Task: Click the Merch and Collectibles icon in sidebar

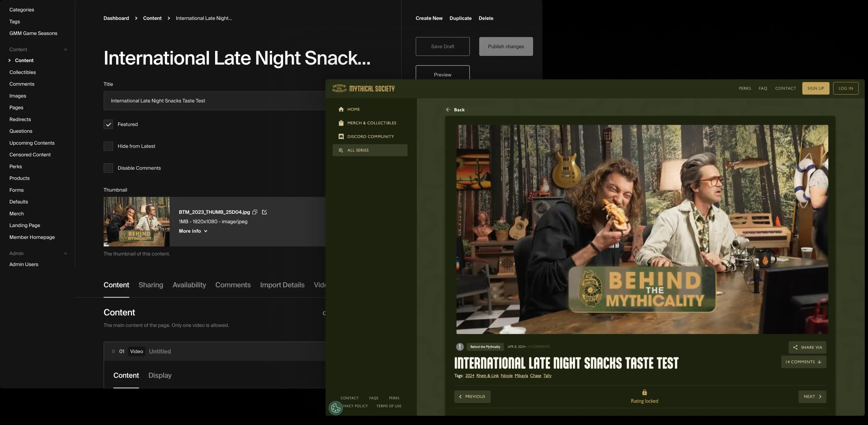Action: pyautogui.click(x=340, y=123)
